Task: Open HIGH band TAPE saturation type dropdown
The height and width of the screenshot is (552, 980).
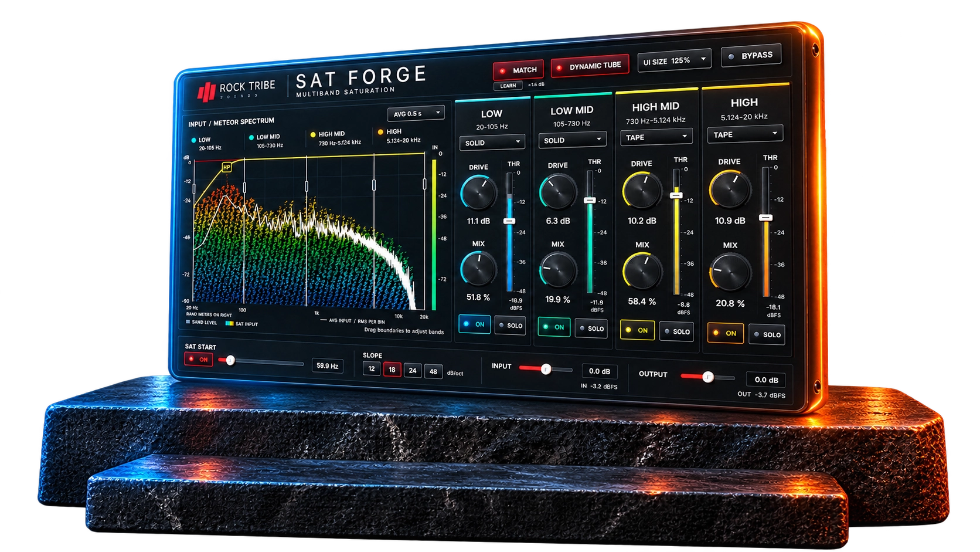Action: 745,134
